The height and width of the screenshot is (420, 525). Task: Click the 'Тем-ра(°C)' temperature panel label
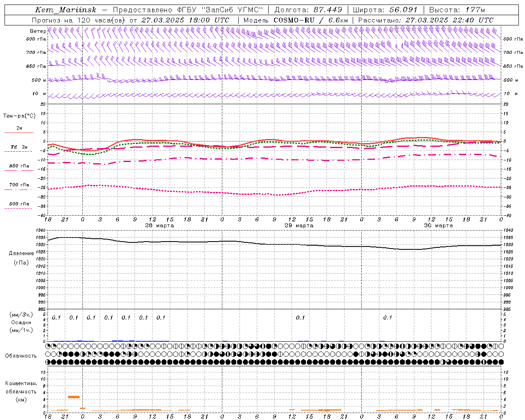pos(19,116)
